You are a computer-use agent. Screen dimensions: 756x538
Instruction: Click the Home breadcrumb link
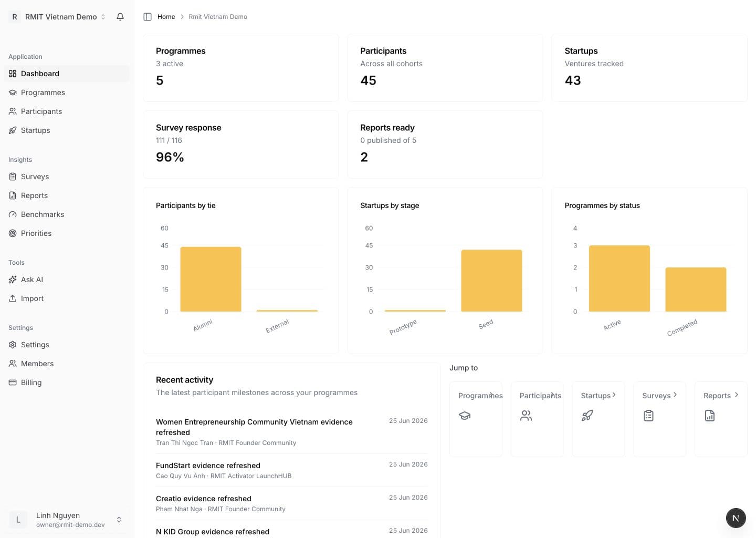(166, 17)
